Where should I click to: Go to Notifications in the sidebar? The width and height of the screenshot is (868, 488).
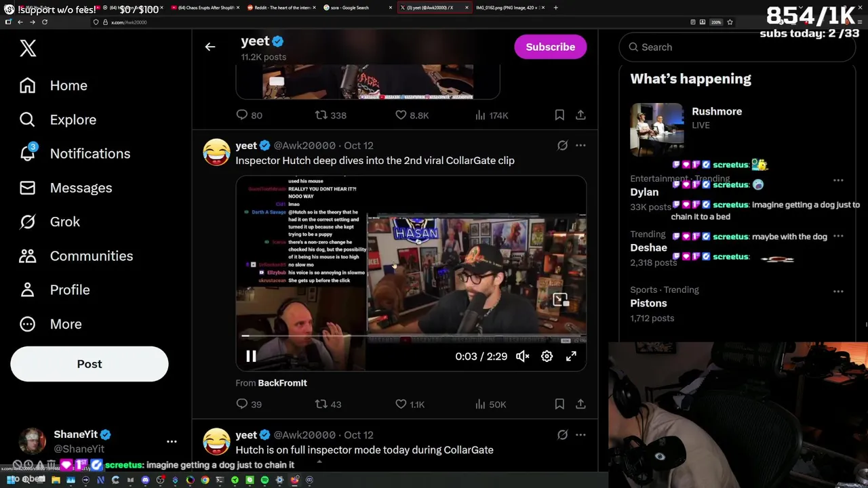75,153
